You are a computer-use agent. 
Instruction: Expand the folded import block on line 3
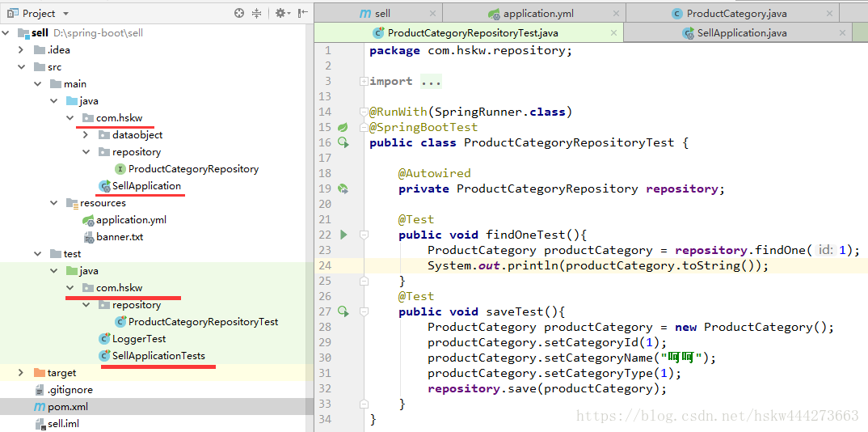click(364, 82)
